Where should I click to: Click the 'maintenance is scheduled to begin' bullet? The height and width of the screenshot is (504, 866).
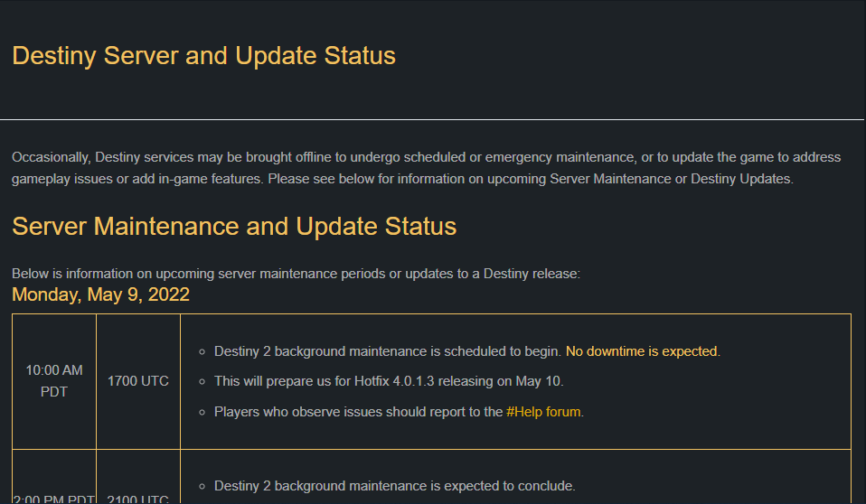(389, 350)
